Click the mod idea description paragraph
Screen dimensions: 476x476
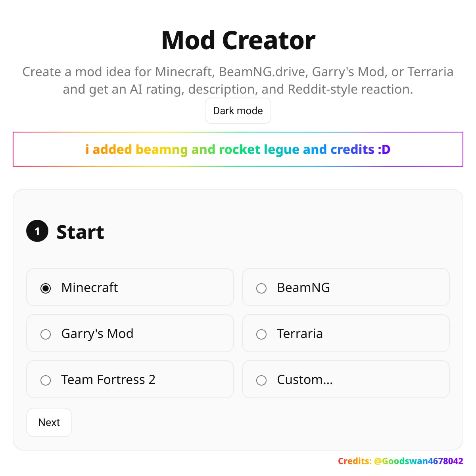(x=238, y=81)
